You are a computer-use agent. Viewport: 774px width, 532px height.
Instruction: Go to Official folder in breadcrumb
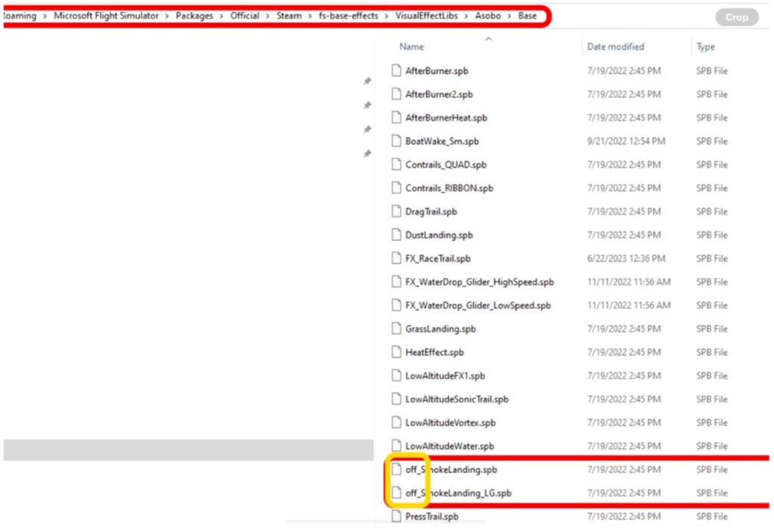tap(244, 16)
